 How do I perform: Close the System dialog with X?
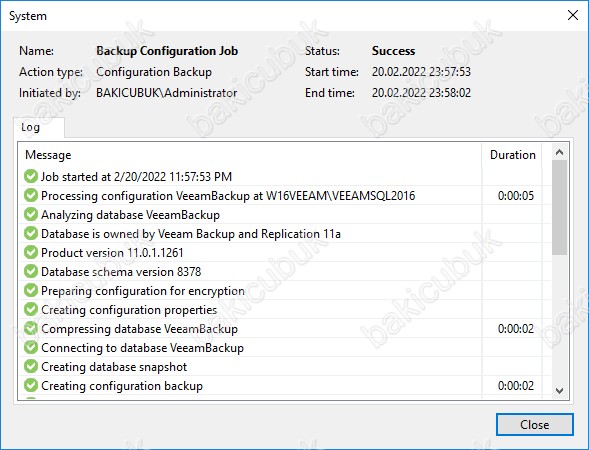click(572, 15)
